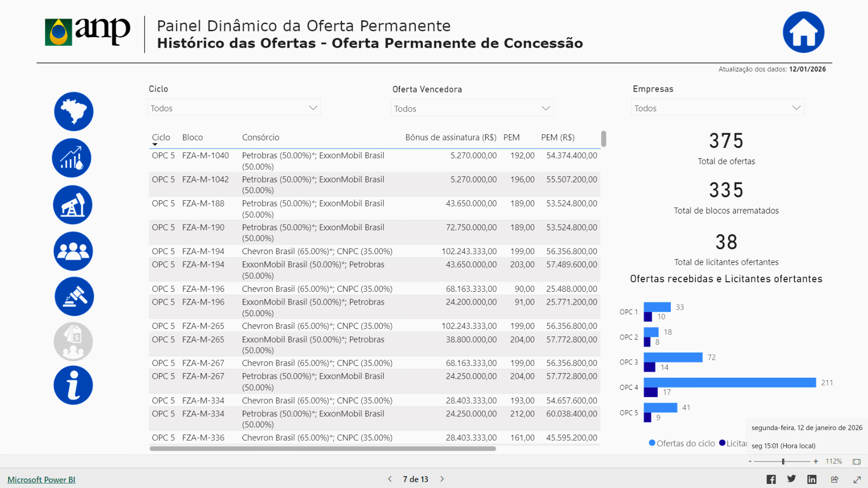The height and width of the screenshot is (488, 868).
Task: Click the table horizontal scrollbar
Action: [x=322, y=448]
